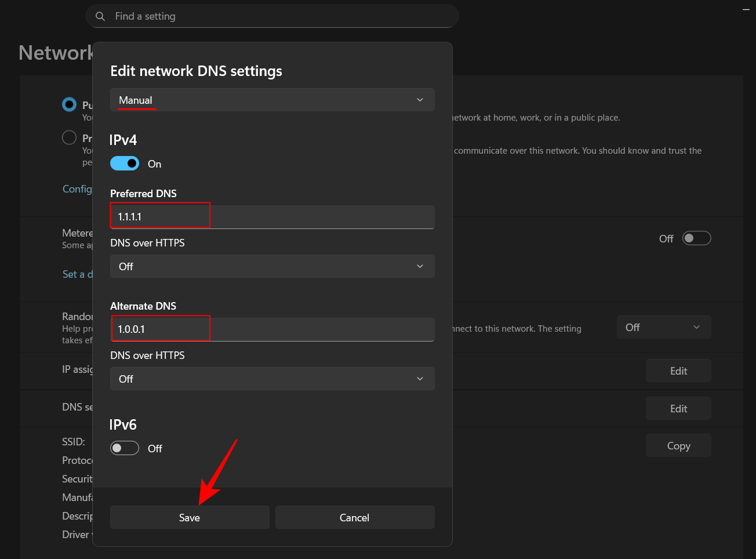Image resolution: width=756 pixels, height=559 pixels.
Task: Enable the IPv6 toggle switch
Action: pos(125,448)
